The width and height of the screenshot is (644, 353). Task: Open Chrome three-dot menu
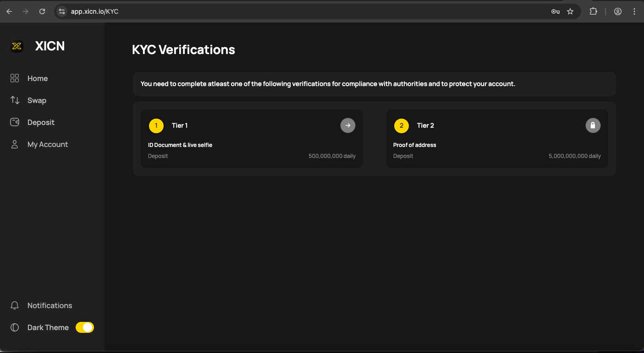(634, 11)
